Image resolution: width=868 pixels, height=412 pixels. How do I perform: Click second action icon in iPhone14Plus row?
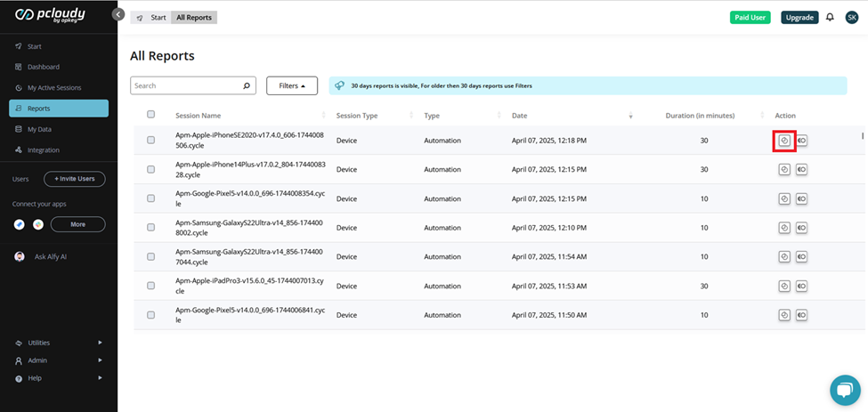click(801, 170)
